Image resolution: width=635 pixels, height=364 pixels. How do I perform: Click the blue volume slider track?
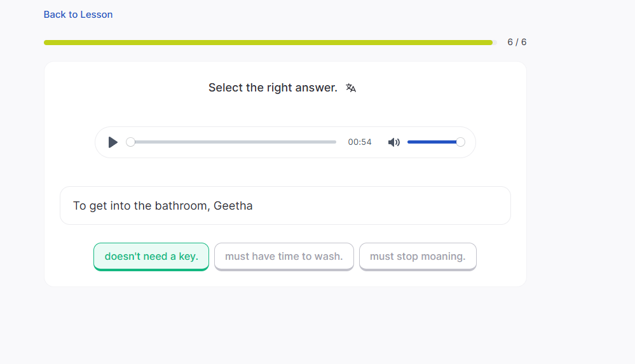click(x=432, y=142)
